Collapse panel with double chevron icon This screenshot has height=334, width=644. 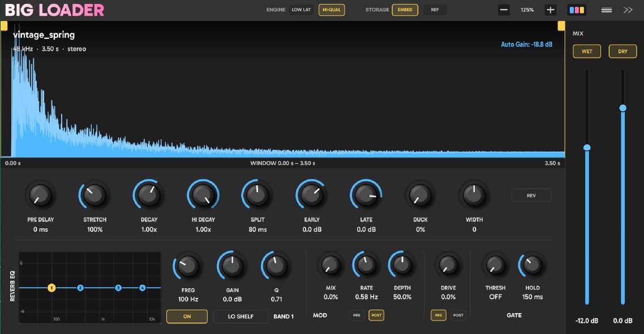(x=628, y=10)
